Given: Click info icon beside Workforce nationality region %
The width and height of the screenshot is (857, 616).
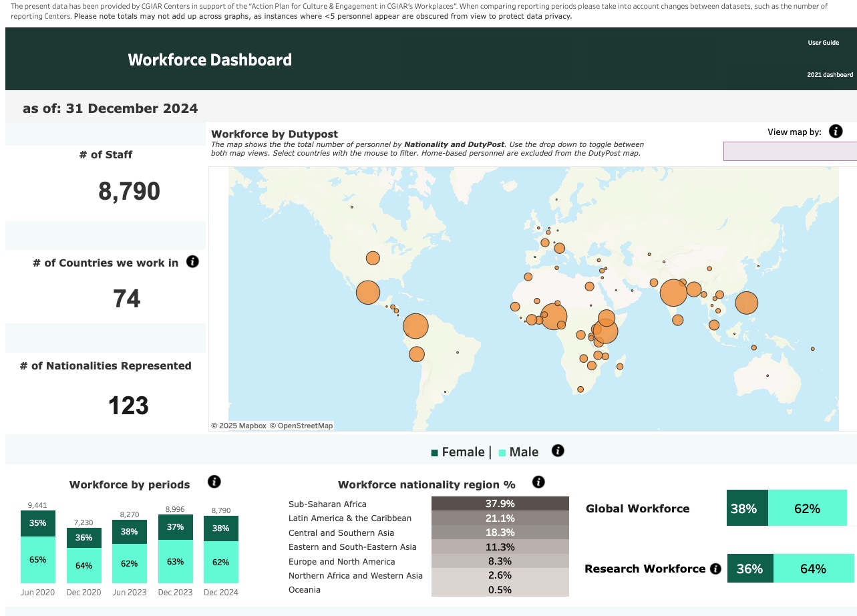Looking at the screenshot, I should [x=538, y=482].
